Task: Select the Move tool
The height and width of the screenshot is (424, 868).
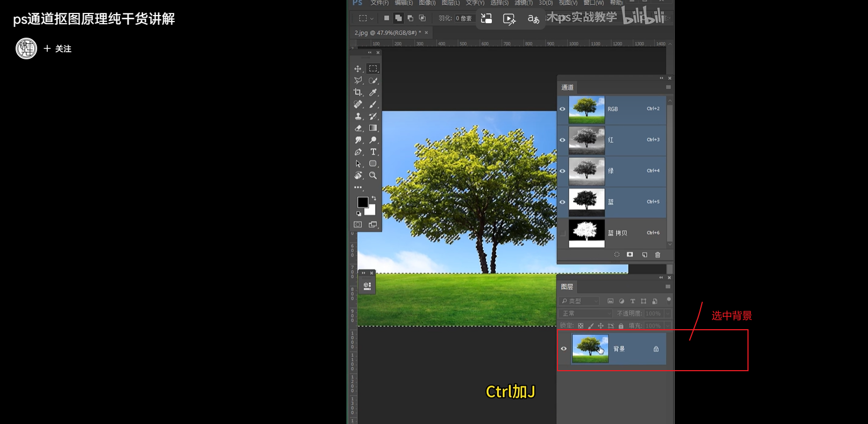Action: coord(358,69)
